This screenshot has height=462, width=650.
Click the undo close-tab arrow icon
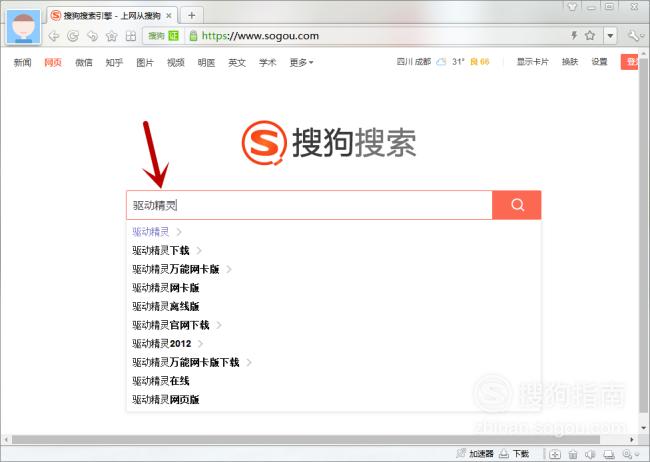(92, 36)
